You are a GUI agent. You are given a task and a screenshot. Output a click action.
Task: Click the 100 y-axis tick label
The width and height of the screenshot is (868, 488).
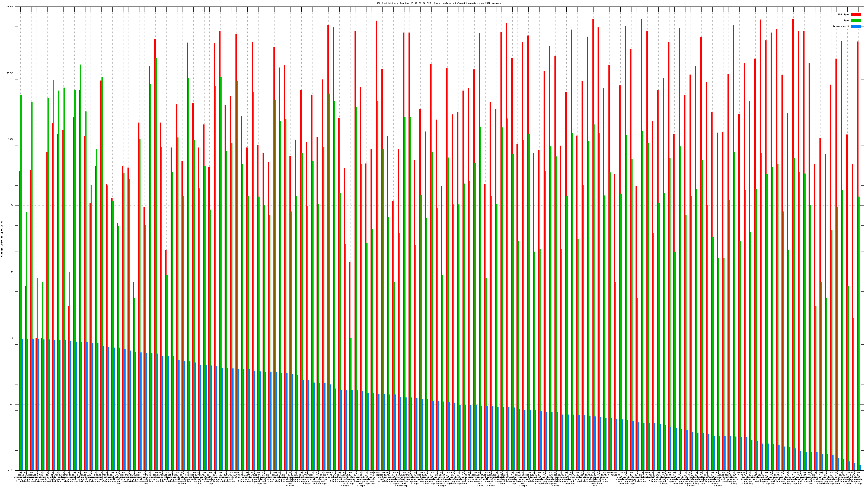point(11,206)
